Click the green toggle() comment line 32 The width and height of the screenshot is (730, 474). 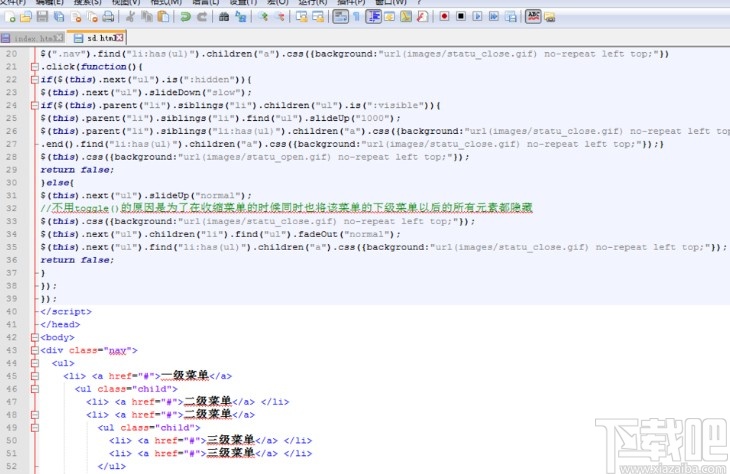(x=286, y=208)
